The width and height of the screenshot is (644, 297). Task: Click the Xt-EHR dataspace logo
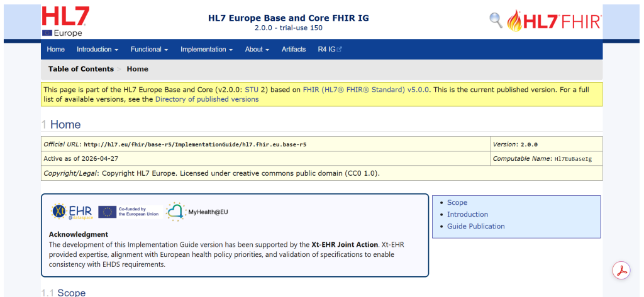click(72, 212)
